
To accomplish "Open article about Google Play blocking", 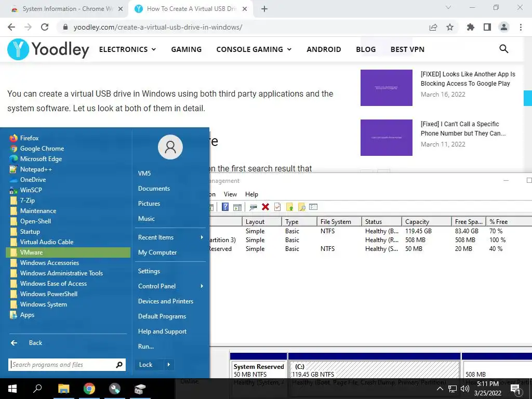I will (468, 79).
